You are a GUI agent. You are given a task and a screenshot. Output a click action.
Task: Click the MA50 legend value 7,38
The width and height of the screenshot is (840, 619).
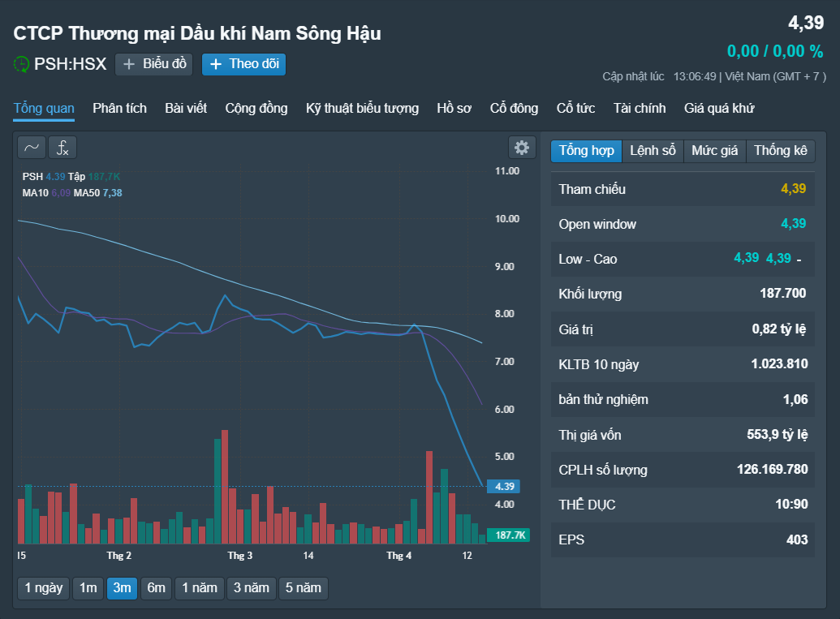113,193
